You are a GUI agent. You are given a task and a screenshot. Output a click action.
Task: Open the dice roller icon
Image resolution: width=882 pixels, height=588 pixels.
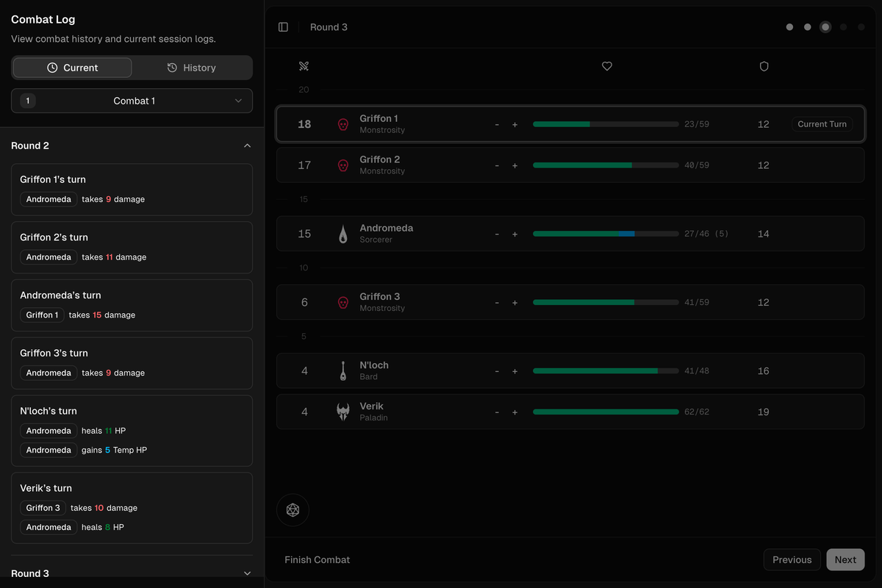(293, 510)
